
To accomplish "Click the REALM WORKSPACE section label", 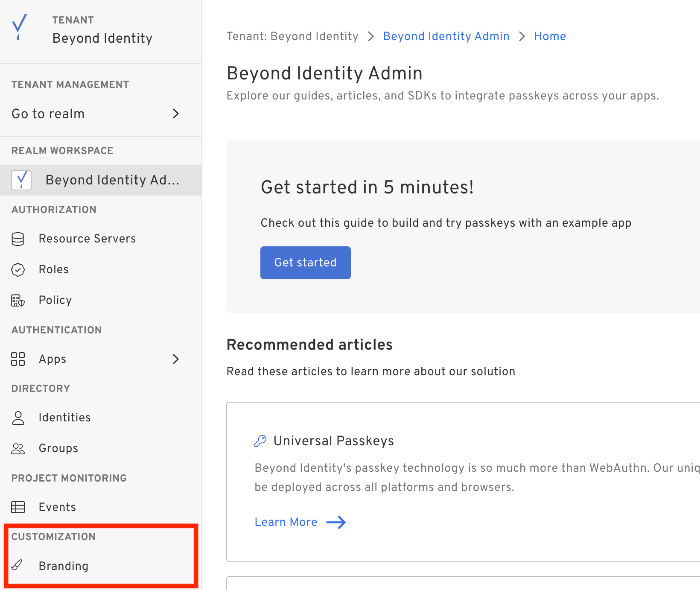I will point(62,151).
